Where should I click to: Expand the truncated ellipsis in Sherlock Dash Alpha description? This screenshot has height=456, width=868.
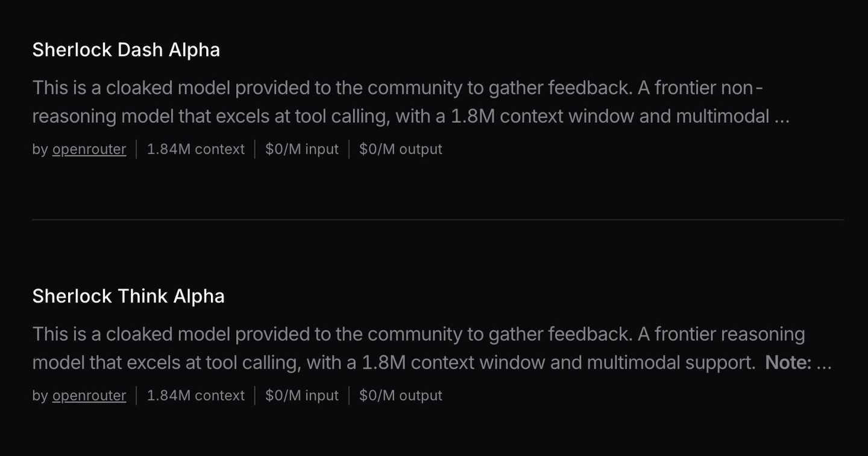click(782, 116)
